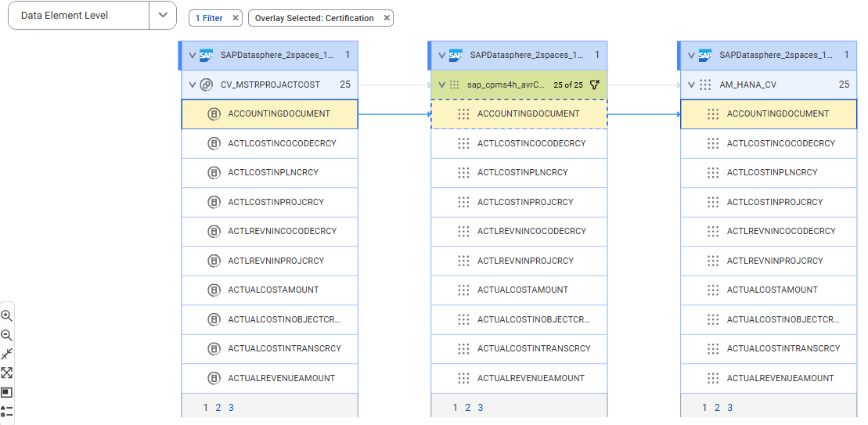Select page 1 in AM_HANA_CV list
868x425 pixels.
coord(704,408)
